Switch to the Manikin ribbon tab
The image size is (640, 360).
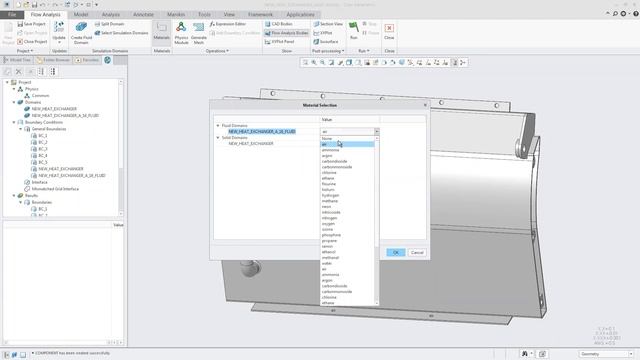point(176,15)
